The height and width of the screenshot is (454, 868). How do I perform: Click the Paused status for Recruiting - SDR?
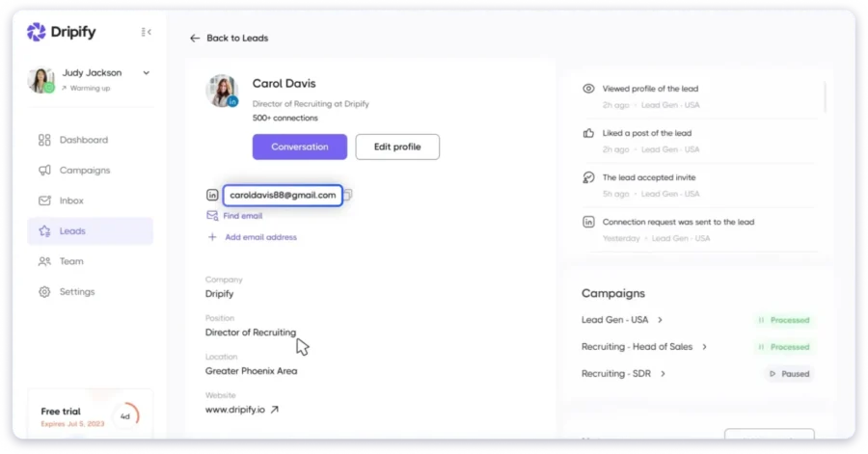(x=789, y=374)
